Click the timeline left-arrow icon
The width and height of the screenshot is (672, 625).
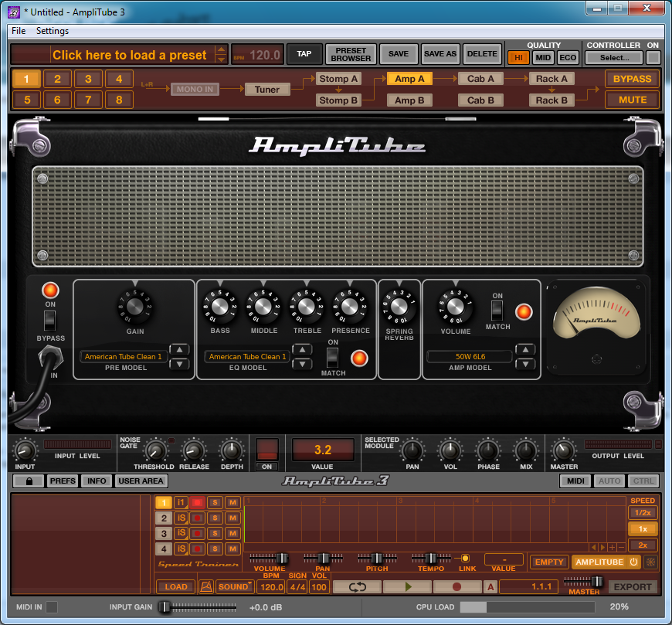(x=593, y=548)
